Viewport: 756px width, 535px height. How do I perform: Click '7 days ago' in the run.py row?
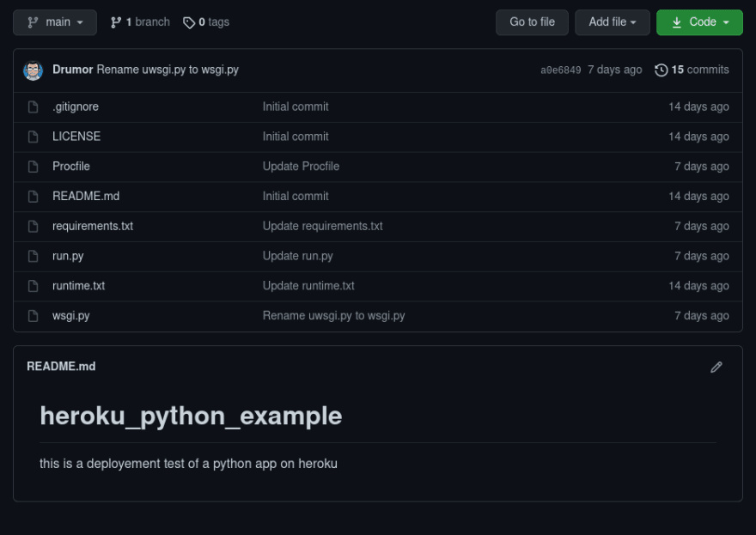coord(702,257)
